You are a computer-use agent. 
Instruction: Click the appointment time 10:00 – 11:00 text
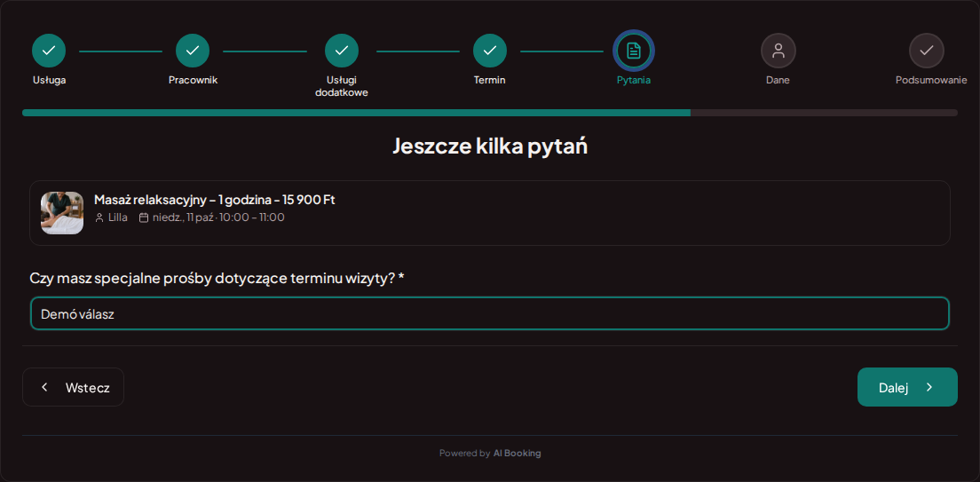pyautogui.click(x=252, y=217)
